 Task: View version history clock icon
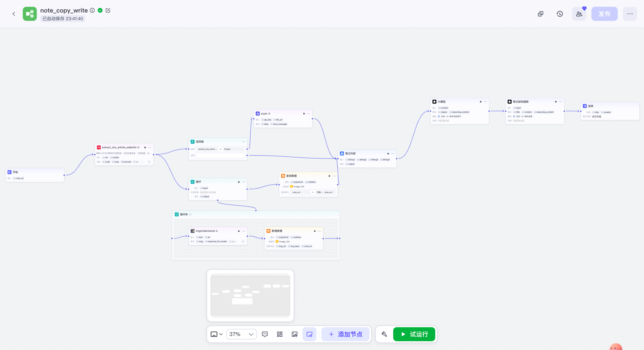[x=560, y=14]
